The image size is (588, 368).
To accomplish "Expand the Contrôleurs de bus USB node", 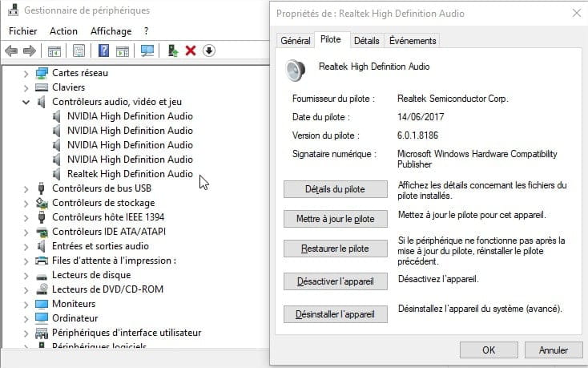I will (26, 188).
